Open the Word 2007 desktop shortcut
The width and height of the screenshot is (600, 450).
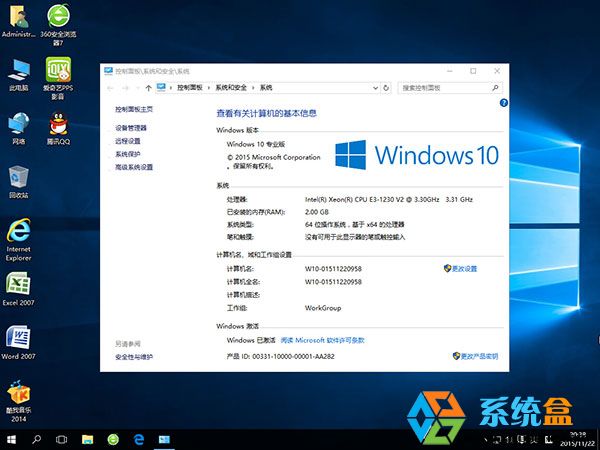click(x=18, y=339)
